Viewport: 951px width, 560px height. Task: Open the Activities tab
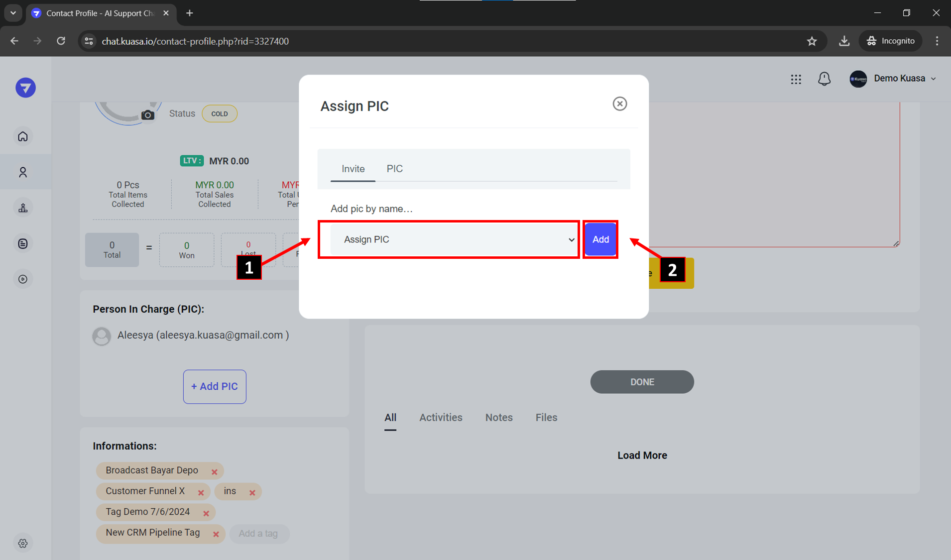(x=441, y=418)
